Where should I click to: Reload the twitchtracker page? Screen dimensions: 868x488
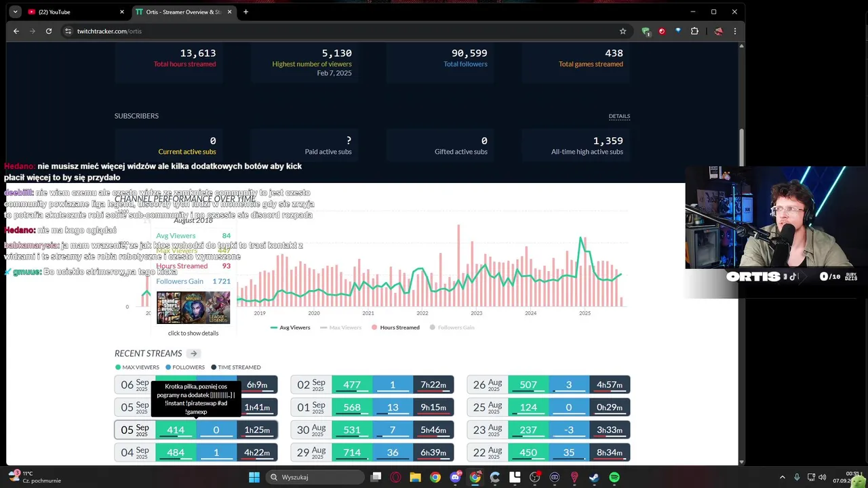[49, 31]
